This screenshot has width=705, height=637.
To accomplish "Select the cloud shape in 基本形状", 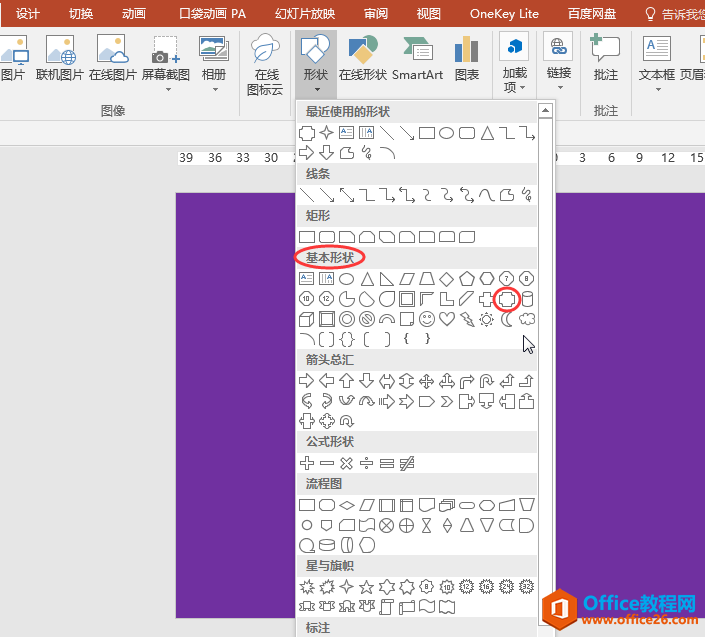I will pos(527,319).
